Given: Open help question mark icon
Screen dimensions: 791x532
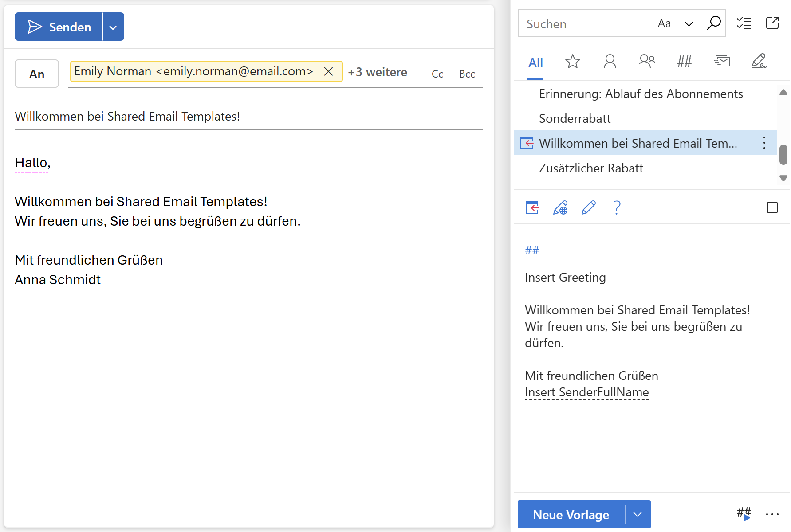Looking at the screenshot, I should click(x=617, y=207).
